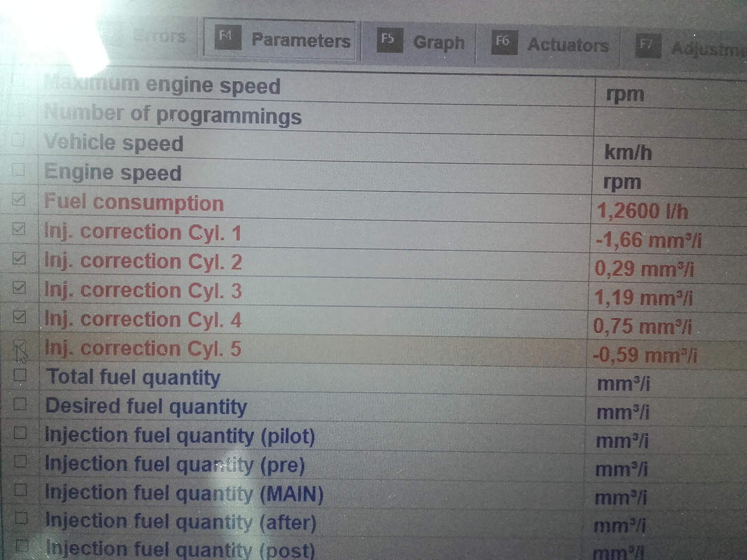
Task: Select the Inj. correction Cyl. 3 label
Action: click(143, 290)
